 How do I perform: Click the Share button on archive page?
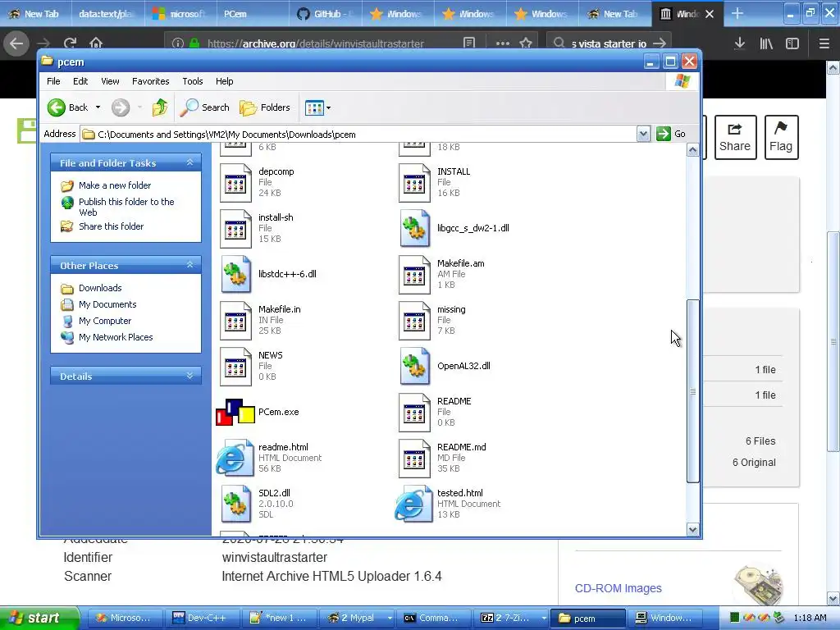pyautogui.click(x=735, y=138)
